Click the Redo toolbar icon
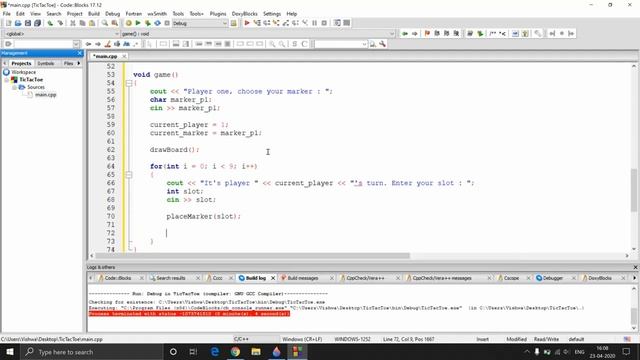The height and width of the screenshot is (360, 640). pyautogui.click(x=60, y=23)
